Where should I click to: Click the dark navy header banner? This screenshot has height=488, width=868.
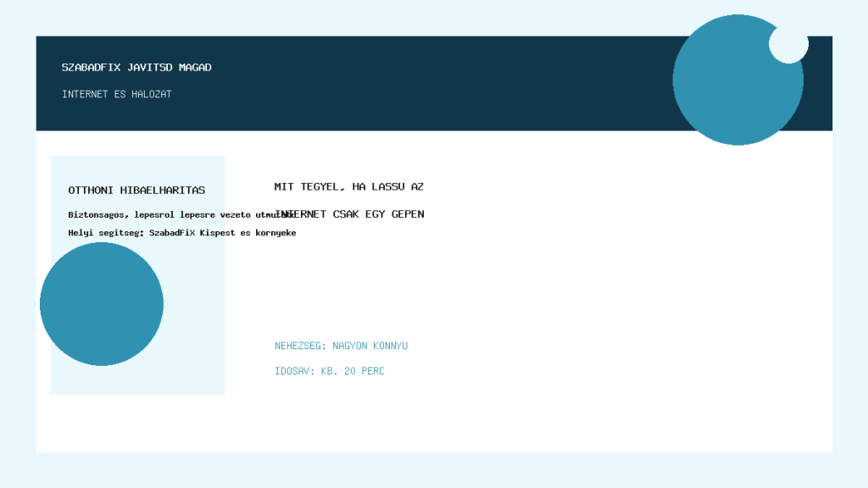pyautogui.click(x=354, y=84)
